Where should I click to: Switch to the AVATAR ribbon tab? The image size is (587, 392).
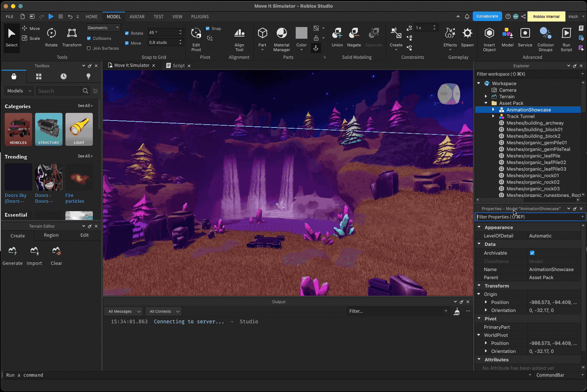(x=137, y=17)
